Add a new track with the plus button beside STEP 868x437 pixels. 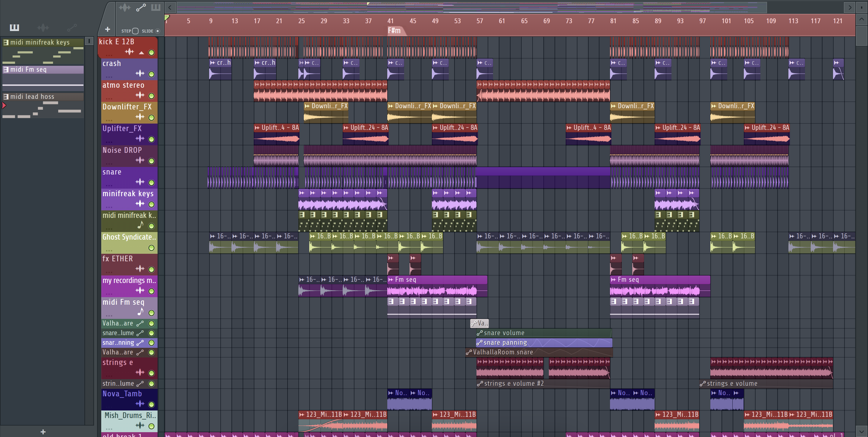(108, 29)
